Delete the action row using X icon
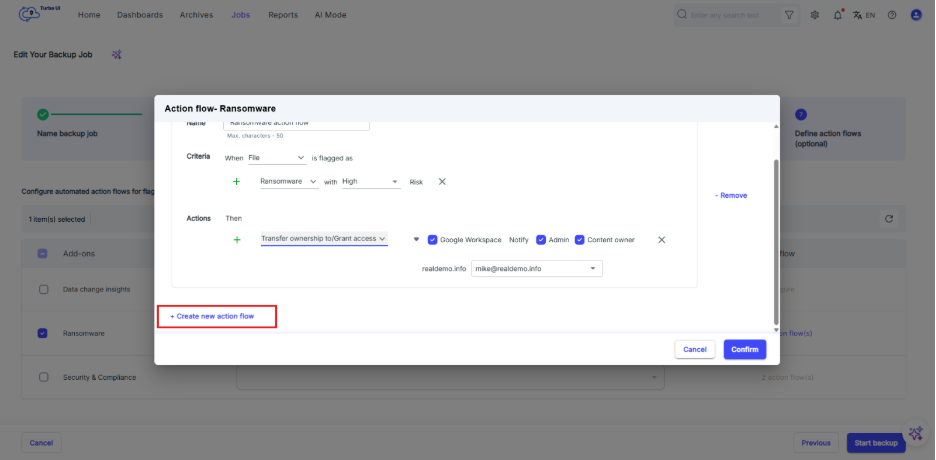 pyautogui.click(x=661, y=240)
